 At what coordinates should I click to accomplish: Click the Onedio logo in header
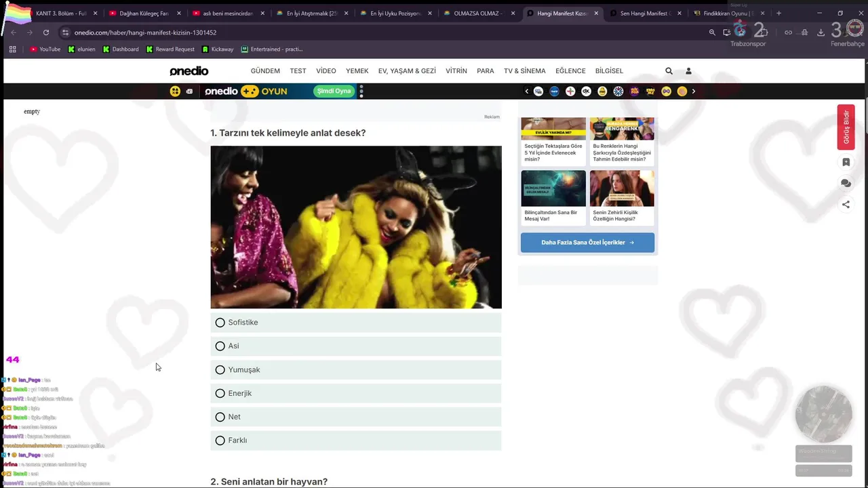click(189, 71)
